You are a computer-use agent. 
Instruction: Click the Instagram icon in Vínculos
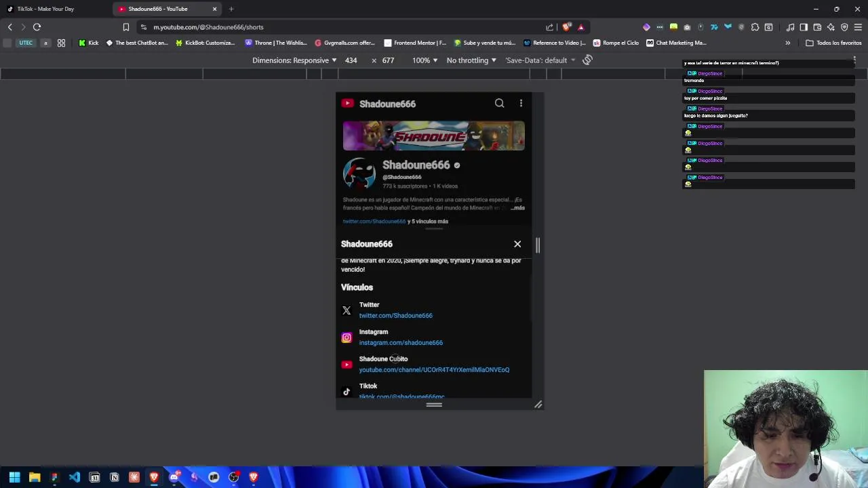pos(347,338)
